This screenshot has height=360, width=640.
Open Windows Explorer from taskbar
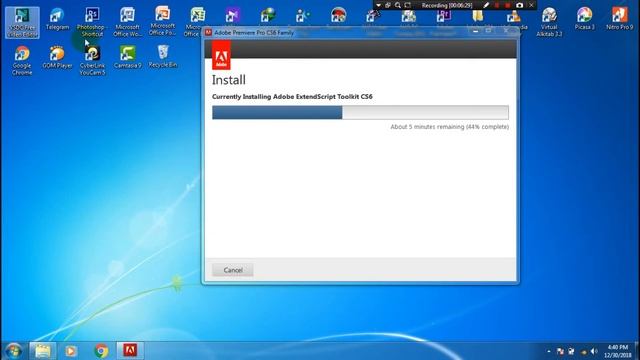coord(42,351)
